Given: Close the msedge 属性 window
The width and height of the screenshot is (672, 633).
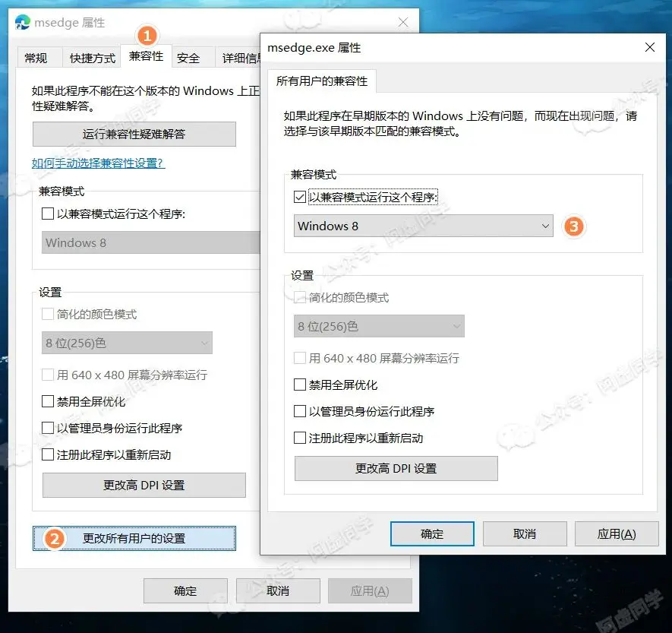Looking at the screenshot, I should tap(403, 22).
